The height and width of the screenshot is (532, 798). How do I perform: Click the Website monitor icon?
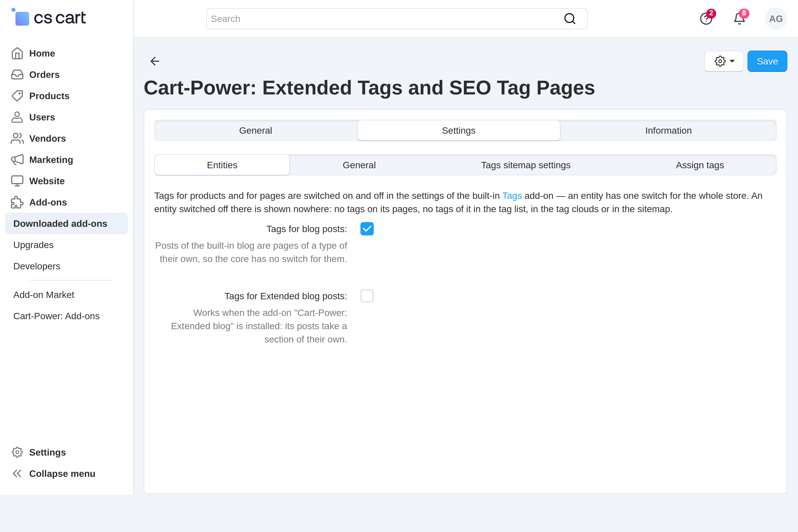17,181
